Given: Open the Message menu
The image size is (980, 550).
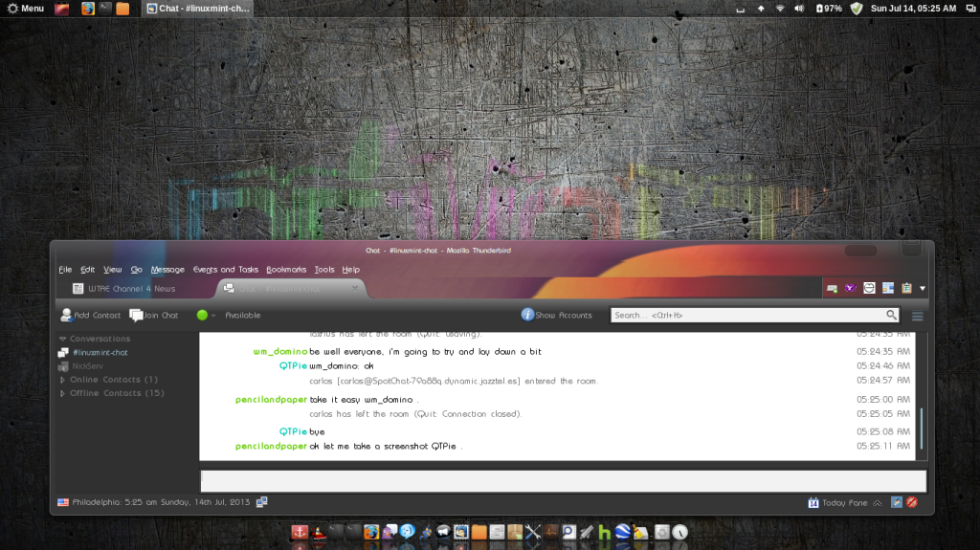Looking at the screenshot, I should (167, 270).
